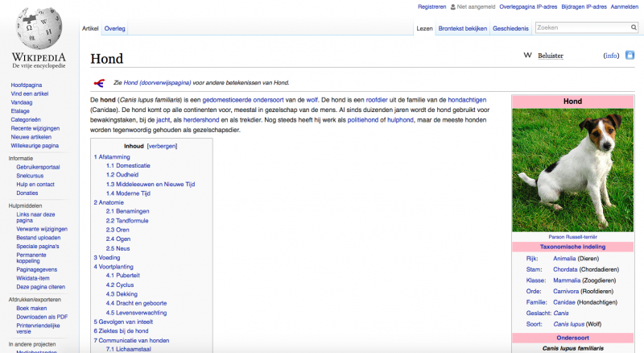644x353 pixels.
Task: Click Deze pagina citeren link
Action: (x=41, y=287)
